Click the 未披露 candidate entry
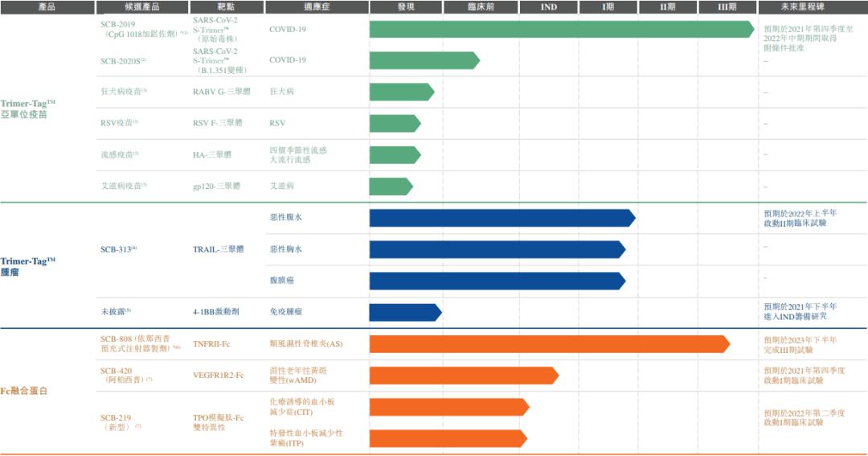 tap(115, 311)
